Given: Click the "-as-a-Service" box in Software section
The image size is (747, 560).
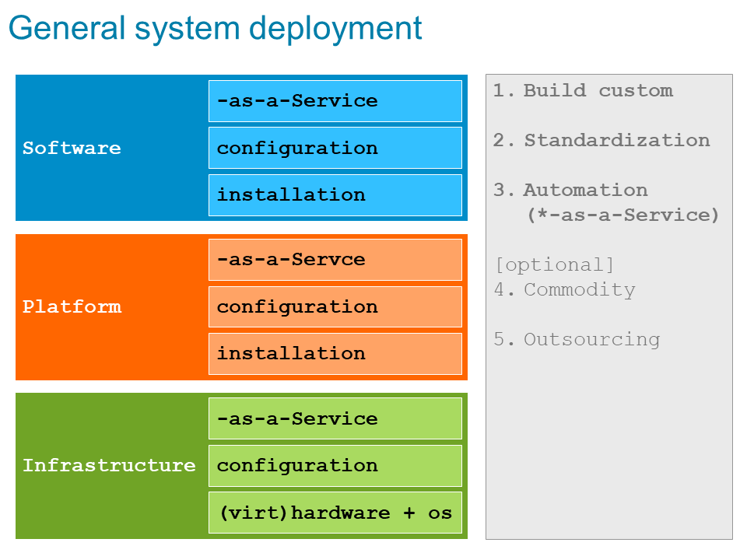Looking at the screenshot, I should pyautogui.click(x=335, y=101).
